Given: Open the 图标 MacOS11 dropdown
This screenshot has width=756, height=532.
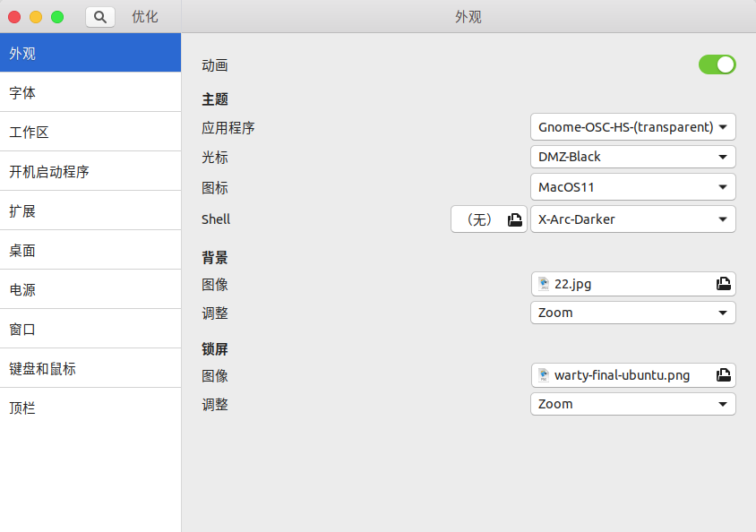Looking at the screenshot, I should pyautogui.click(x=632, y=187).
